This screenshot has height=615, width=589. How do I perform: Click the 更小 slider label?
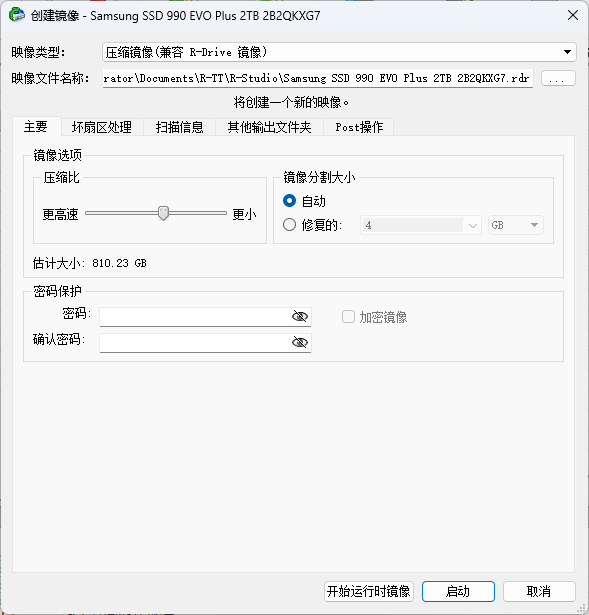(x=244, y=215)
